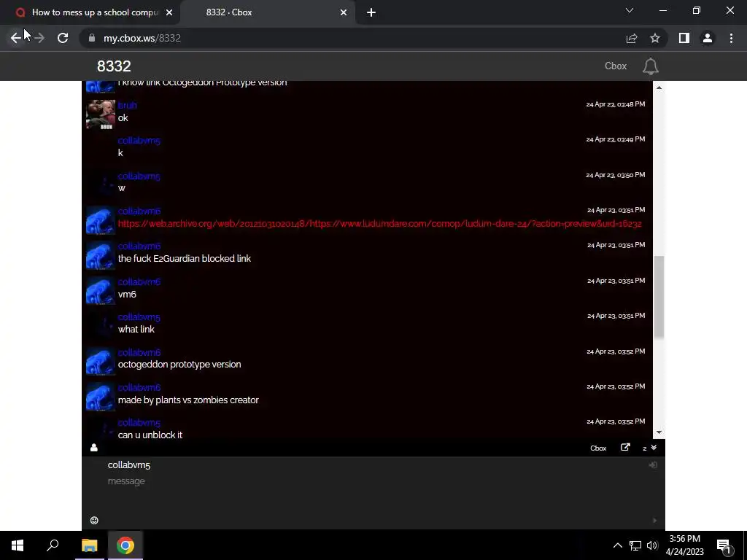The image size is (747, 560).
Task: Click the browser forward arrow
Action: click(x=39, y=38)
